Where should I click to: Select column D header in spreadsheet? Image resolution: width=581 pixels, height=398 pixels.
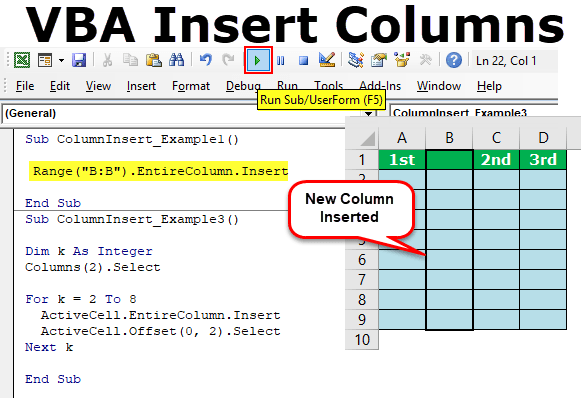(x=543, y=138)
